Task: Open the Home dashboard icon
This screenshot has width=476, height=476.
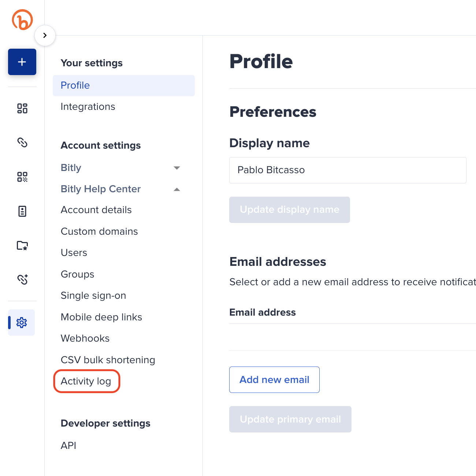Action: tap(22, 108)
